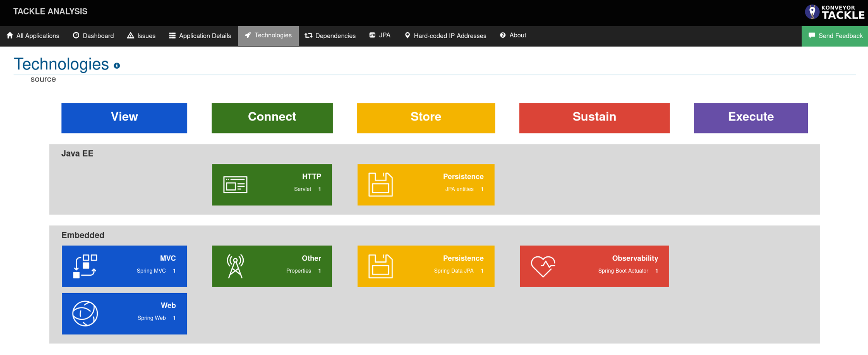Click the Send Feedback speech bubble icon
This screenshot has width=868, height=355.
click(x=812, y=36)
